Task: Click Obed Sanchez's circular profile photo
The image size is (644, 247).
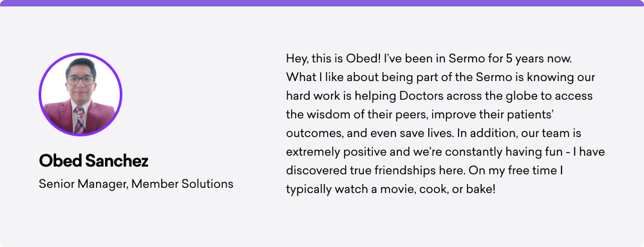Action: click(80, 95)
